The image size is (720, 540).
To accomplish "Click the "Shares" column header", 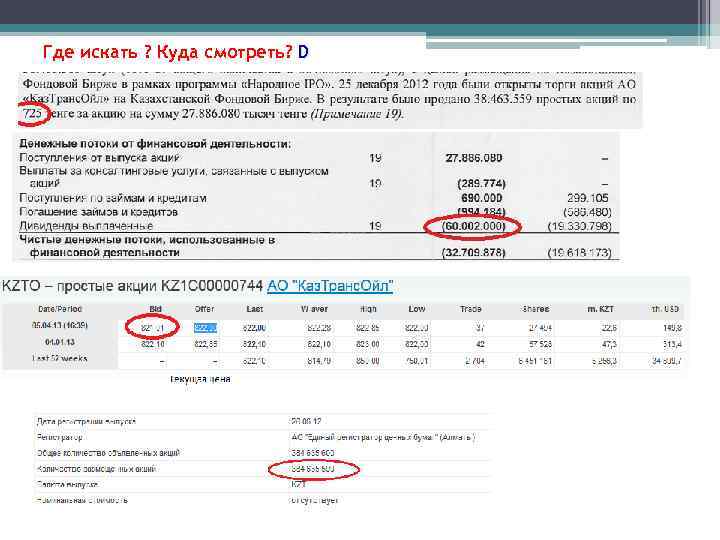I will pyautogui.click(x=535, y=309).
